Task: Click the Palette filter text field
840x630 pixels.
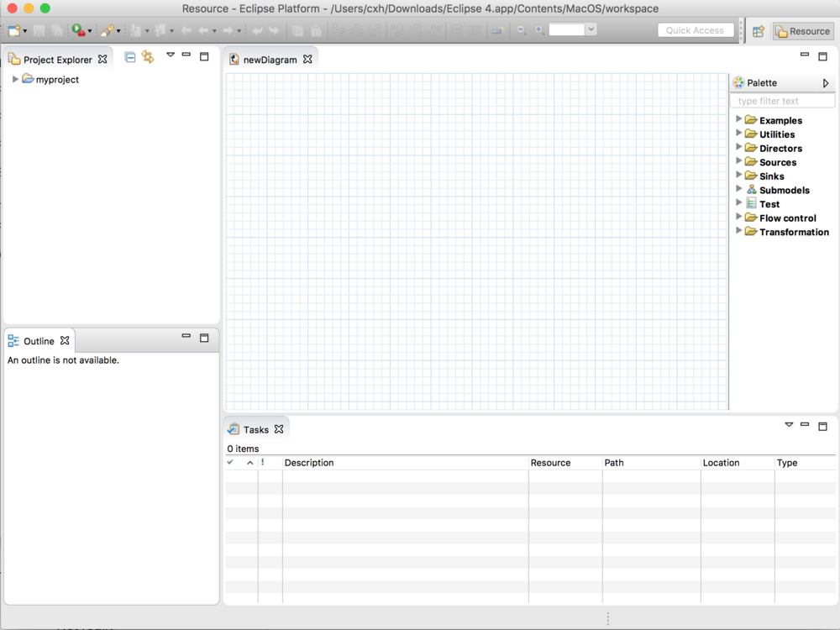Action: tap(782, 100)
